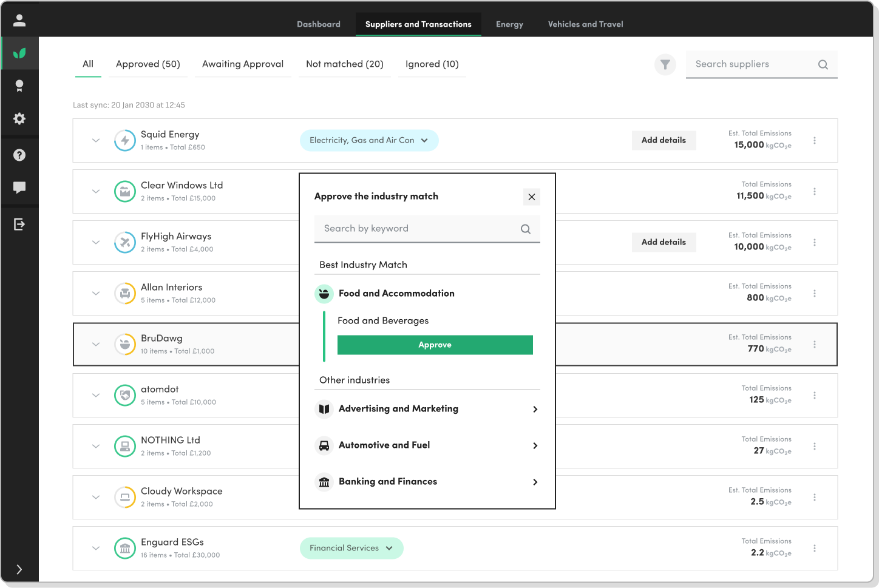This screenshot has width=879, height=588.
Task: Open more options for Clear Windows Ltd
Action: 815,191
